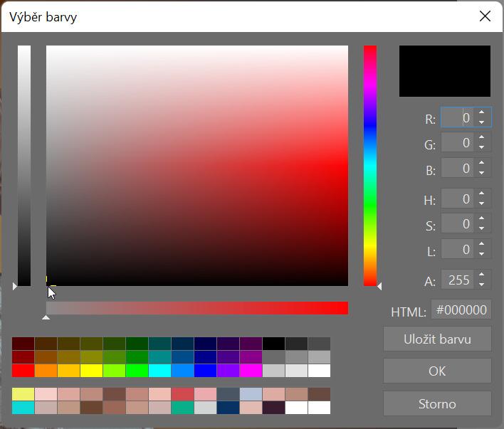Decrease S value with down arrow
This screenshot has height=429, width=504.
pyautogui.click(x=481, y=228)
